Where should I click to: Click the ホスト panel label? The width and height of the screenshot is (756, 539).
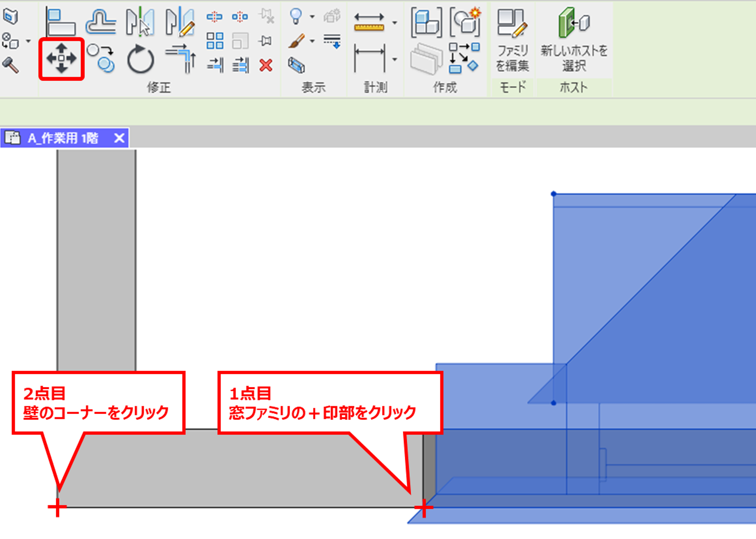click(574, 87)
